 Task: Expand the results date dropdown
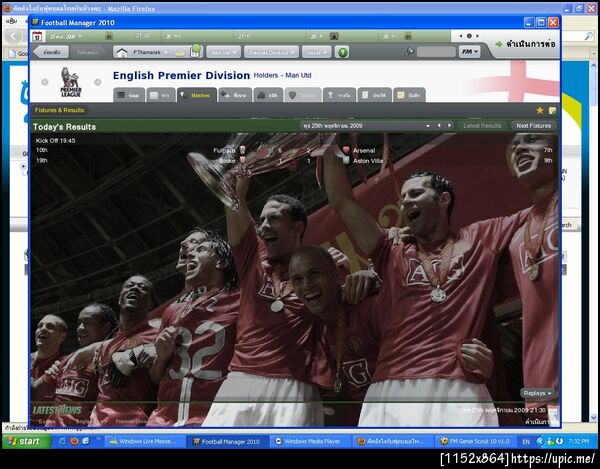[x=428, y=126]
